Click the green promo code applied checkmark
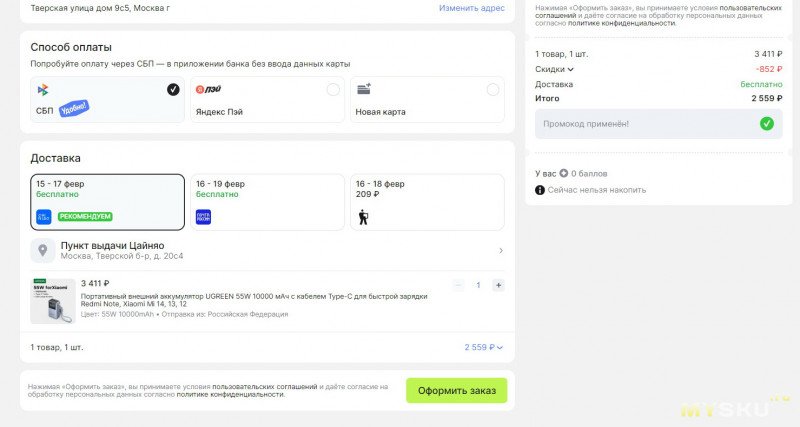800x427 pixels. [766, 124]
